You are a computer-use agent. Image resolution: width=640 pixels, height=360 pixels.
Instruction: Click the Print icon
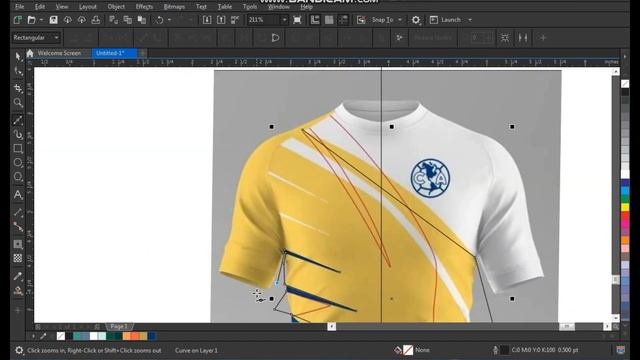pos(96,20)
